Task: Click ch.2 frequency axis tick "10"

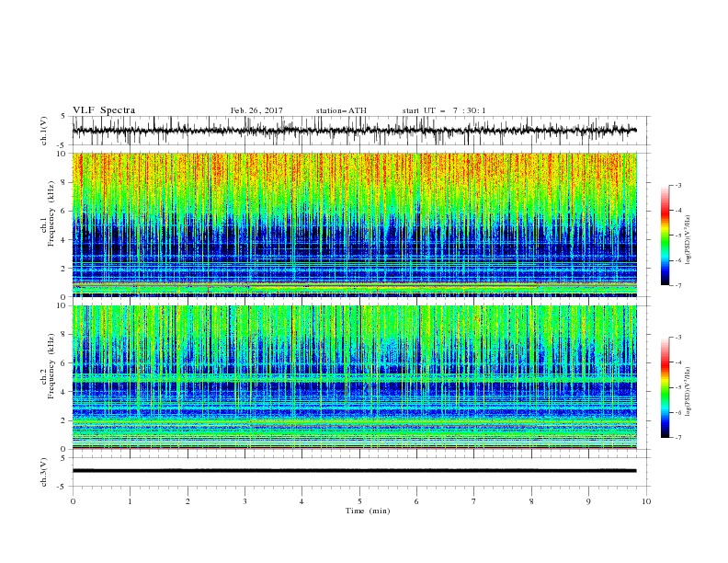Action: point(63,305)
